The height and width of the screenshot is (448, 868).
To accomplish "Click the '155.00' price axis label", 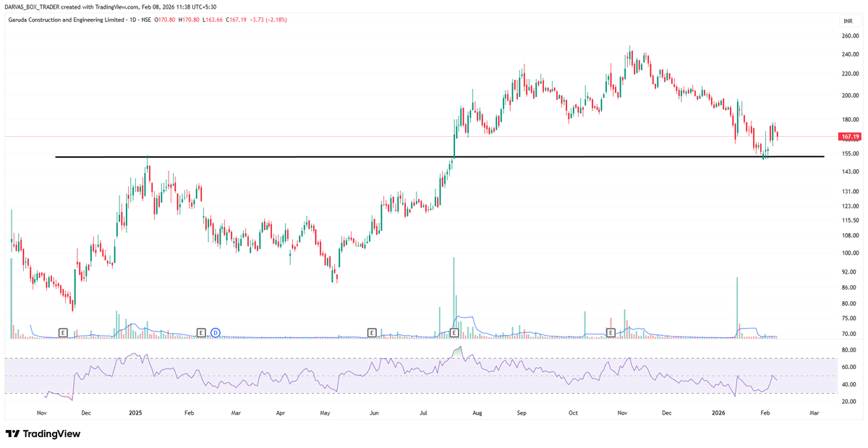I will [849, 153].
